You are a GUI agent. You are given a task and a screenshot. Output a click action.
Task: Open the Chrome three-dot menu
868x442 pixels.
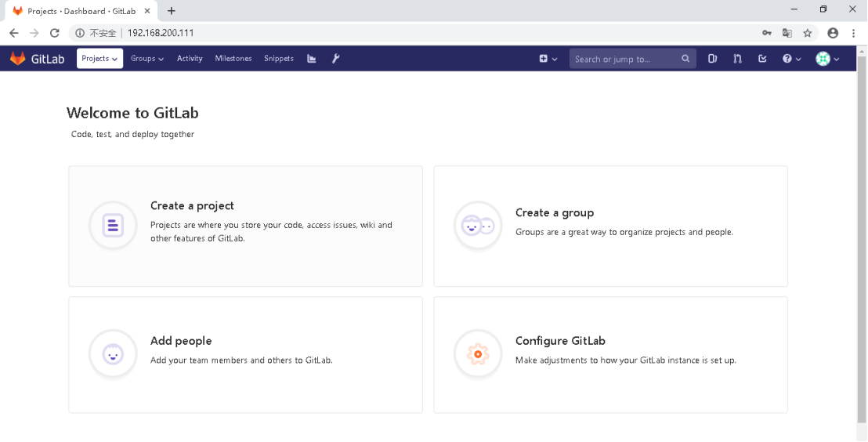(854, 33)
